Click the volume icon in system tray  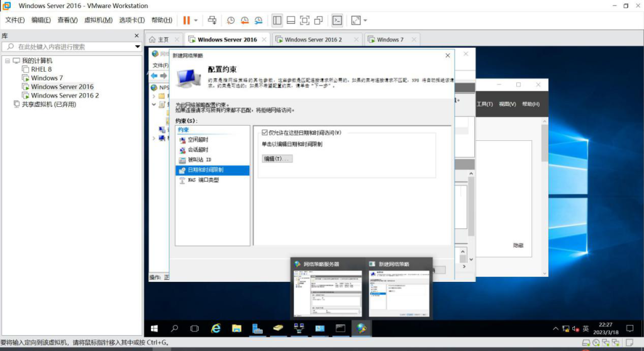click(575, 329)
